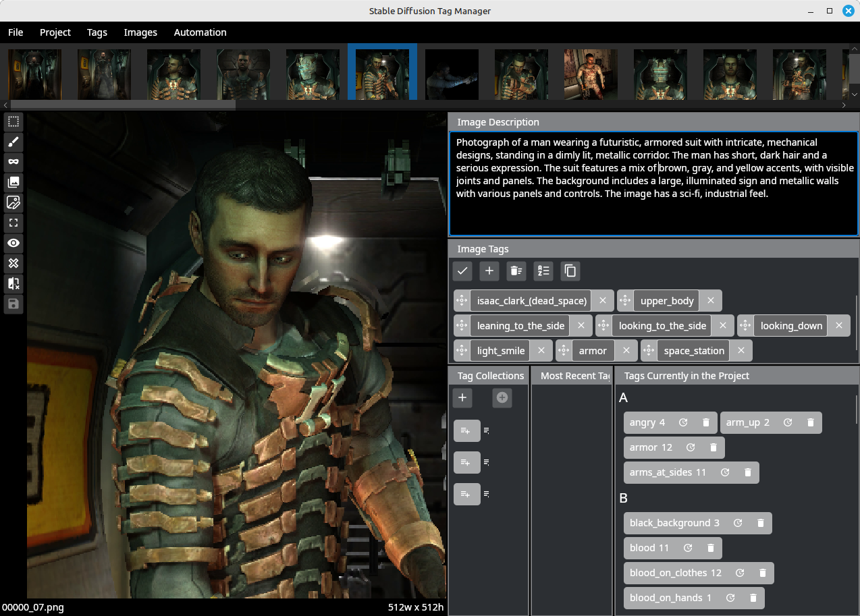Click the move handle of light_smile tag
The image size is (860, 616).
tap(462, 351)
